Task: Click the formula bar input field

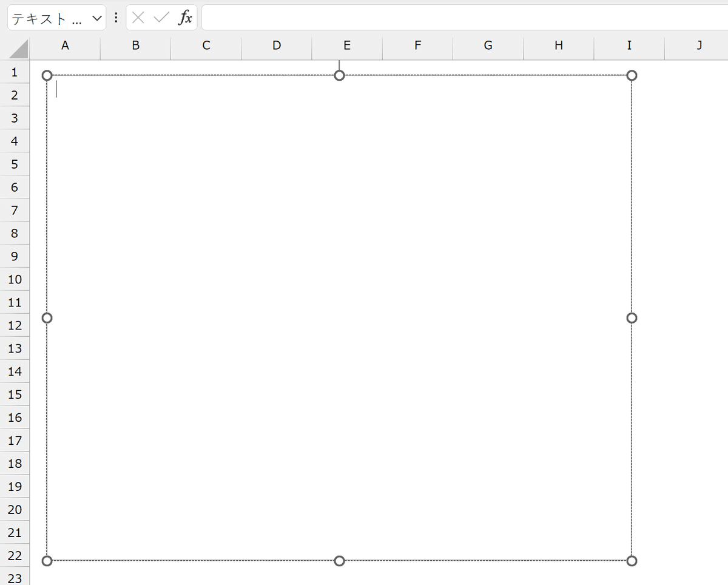Action: [465, 18]
